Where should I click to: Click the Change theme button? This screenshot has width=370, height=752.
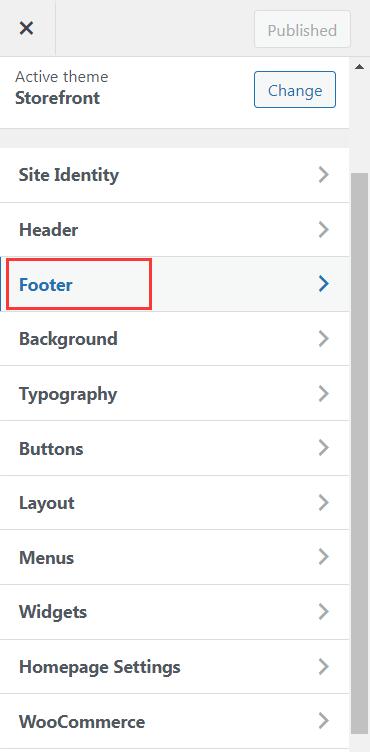[x=295, y=90]
